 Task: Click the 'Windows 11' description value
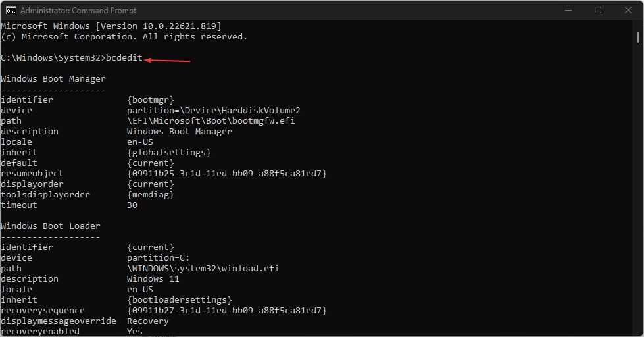pyautogui.click(x=153, y=279)
